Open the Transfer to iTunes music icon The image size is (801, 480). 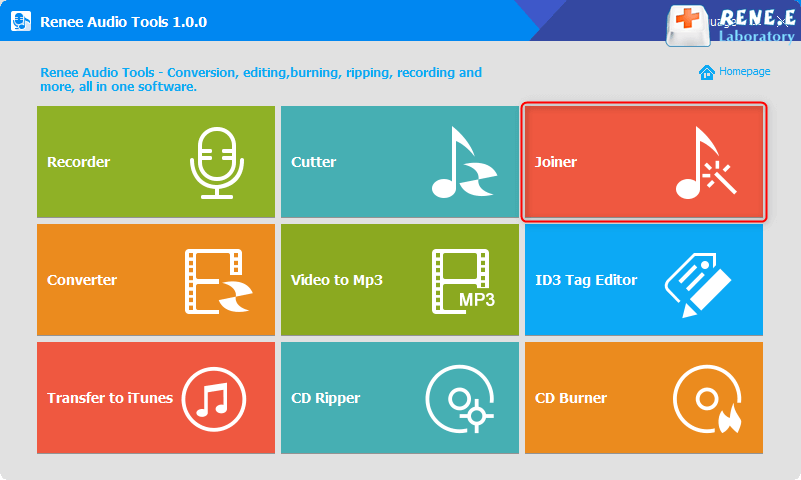pyautogui.click(x=214, y=399)
